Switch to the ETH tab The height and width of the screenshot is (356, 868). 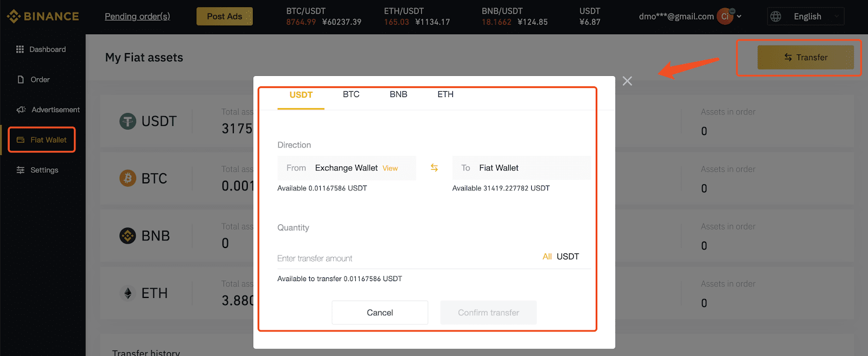click(x=445, y=94)
